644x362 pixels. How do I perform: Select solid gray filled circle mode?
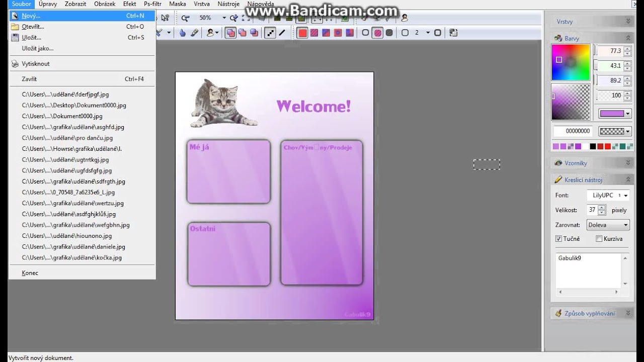(x=389, y=33)
